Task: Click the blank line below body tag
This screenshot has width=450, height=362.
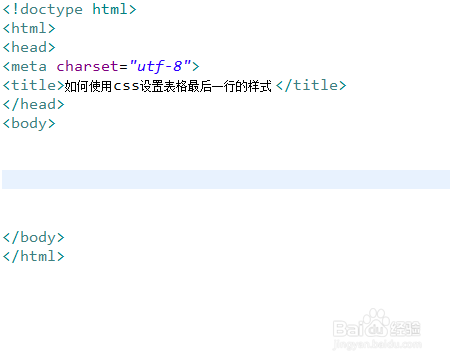Action: point(226,143)
